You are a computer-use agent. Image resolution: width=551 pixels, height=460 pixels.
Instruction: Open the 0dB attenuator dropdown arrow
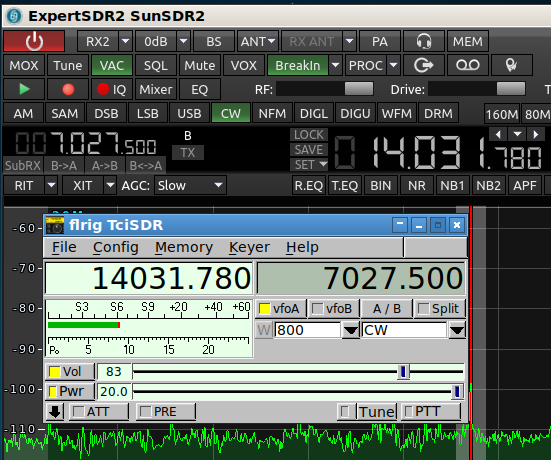183,41
